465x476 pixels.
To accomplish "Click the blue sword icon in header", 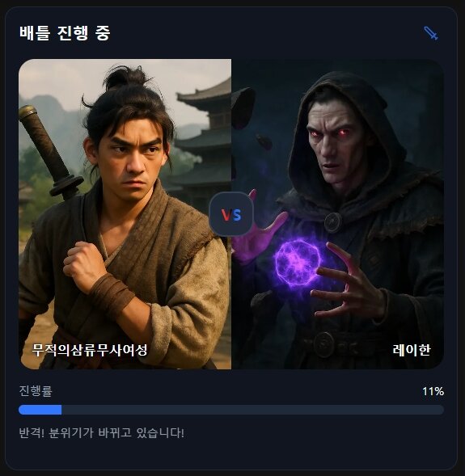I will point(431,33).
